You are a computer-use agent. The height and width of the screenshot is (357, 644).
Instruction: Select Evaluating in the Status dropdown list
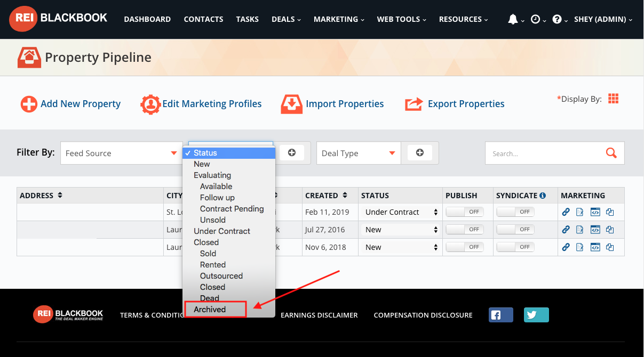(x=229, y=175)
